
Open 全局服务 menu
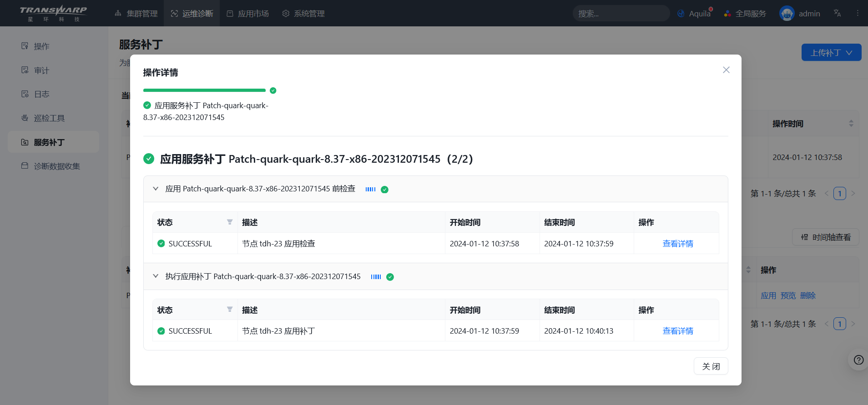(x=745, y=14)
